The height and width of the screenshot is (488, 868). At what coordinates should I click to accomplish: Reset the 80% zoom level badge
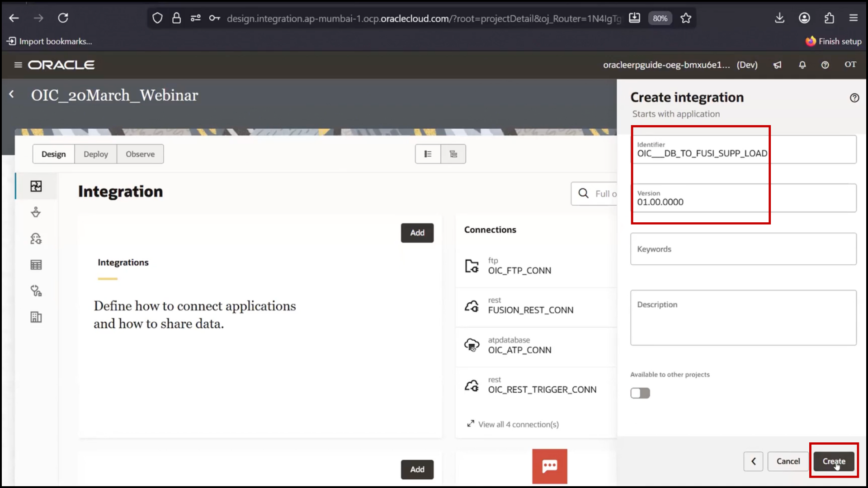pyautogui.click(x=660, y=19)
